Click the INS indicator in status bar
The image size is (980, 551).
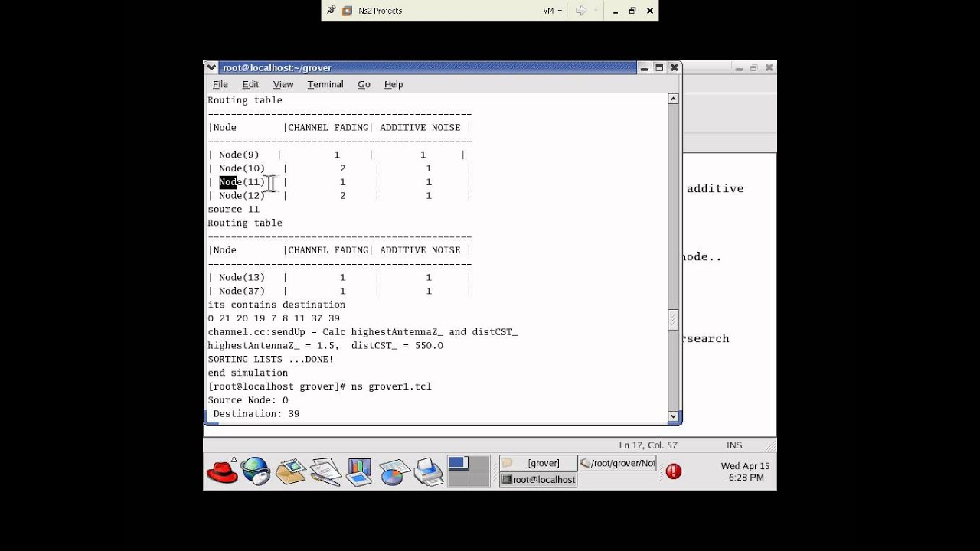(x=734, y=445)
